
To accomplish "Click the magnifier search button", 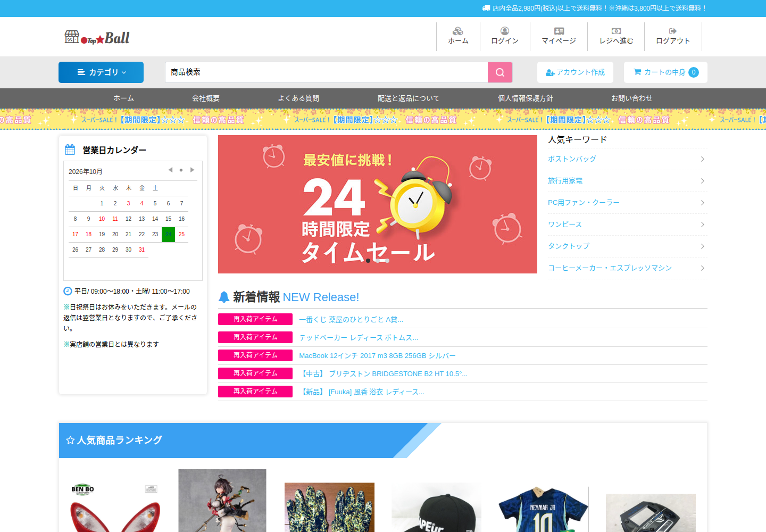I will [500, 72].
